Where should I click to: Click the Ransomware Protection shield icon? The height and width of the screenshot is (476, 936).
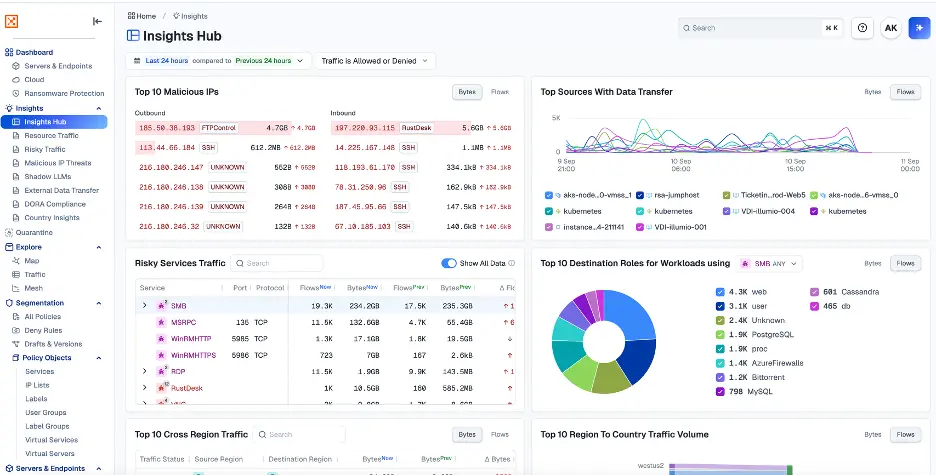click(16, 94)
